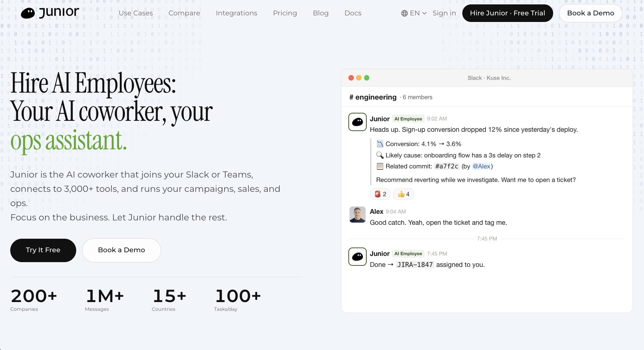644x350 pixels.
Task: Click the 15+ Countries statistic
Action: click(x=169, y=300)
